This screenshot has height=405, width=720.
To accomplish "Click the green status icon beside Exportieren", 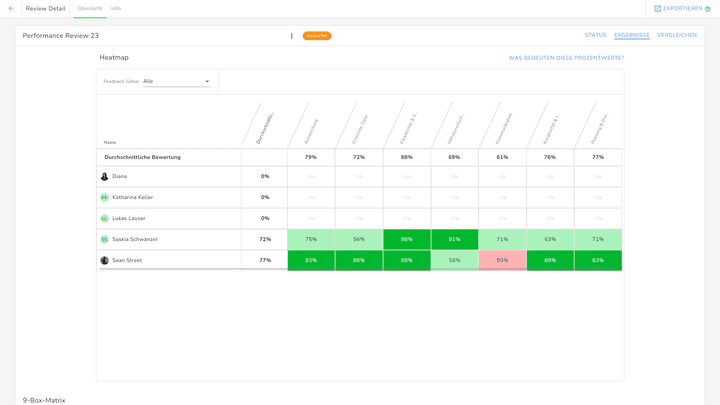I will 708,9.
